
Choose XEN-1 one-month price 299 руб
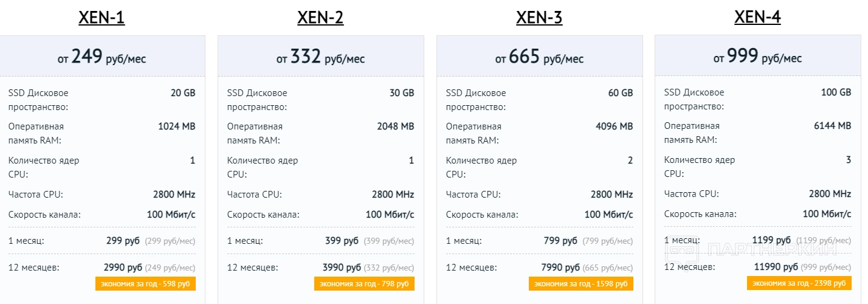tap(123, 241)
